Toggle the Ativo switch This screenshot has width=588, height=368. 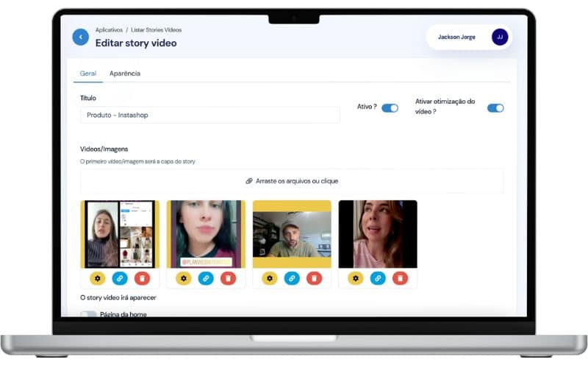pos(390,108)
